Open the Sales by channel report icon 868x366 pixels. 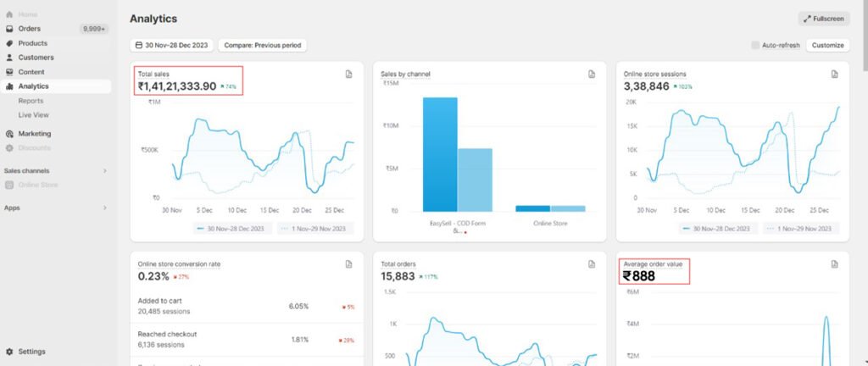(x=592, y=75)
